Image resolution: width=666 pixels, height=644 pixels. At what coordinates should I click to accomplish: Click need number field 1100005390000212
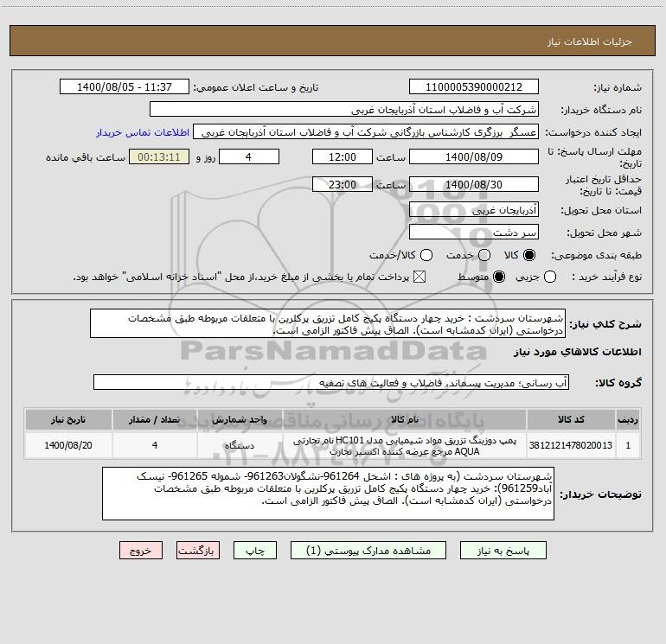(474, 87)
